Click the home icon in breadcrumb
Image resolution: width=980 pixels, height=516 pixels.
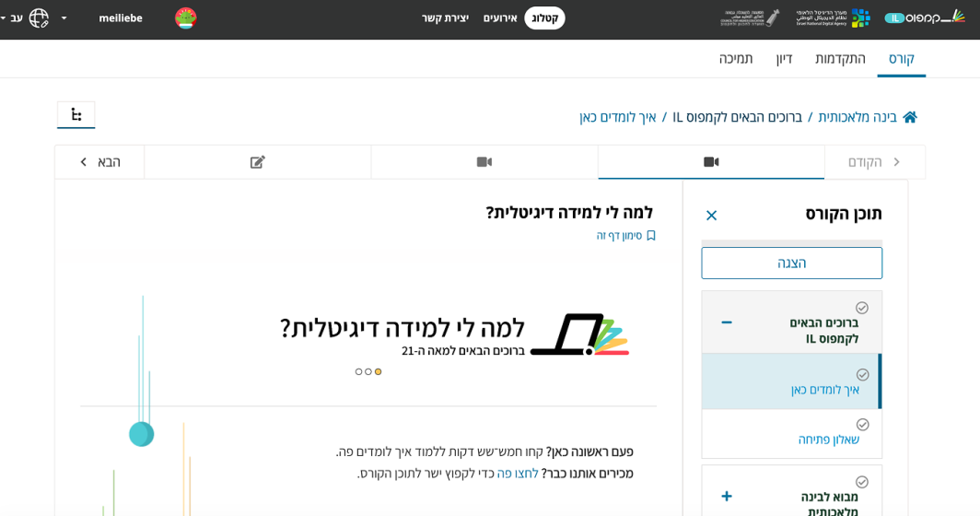(909, 117)
